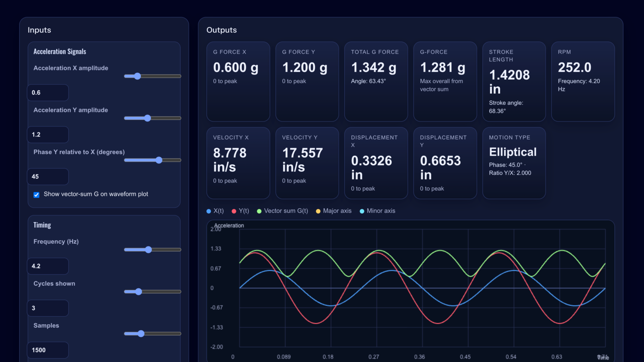
Task: Select the Displacement Y value 0.6653 in
Action: coord(440,168)
